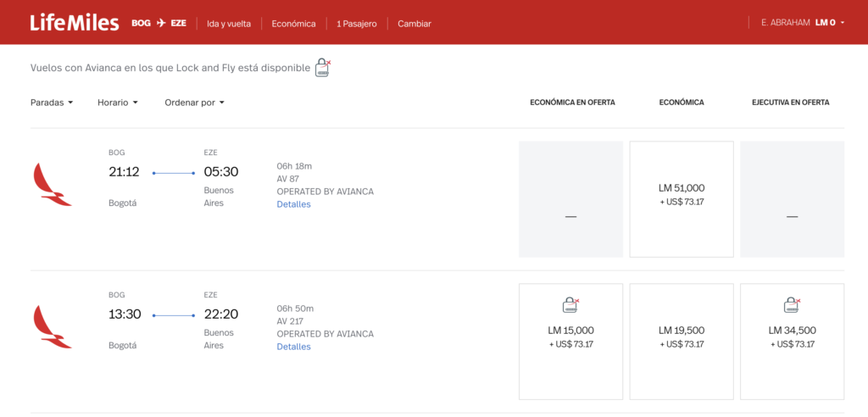Click the 06h 18m duration text
This screenshot has height=417, width=868.
pyautogui.click(x=294, y=166)
